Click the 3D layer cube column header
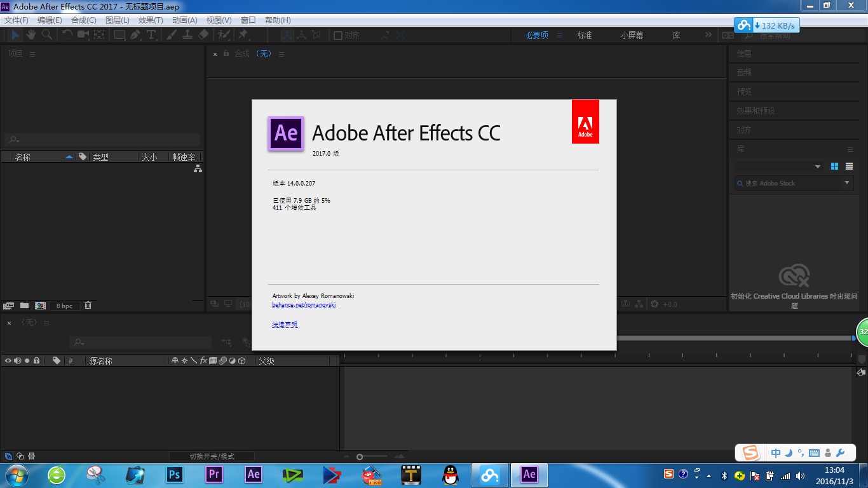868x488 pixels. pyautogui.click(x=242, y=360)
